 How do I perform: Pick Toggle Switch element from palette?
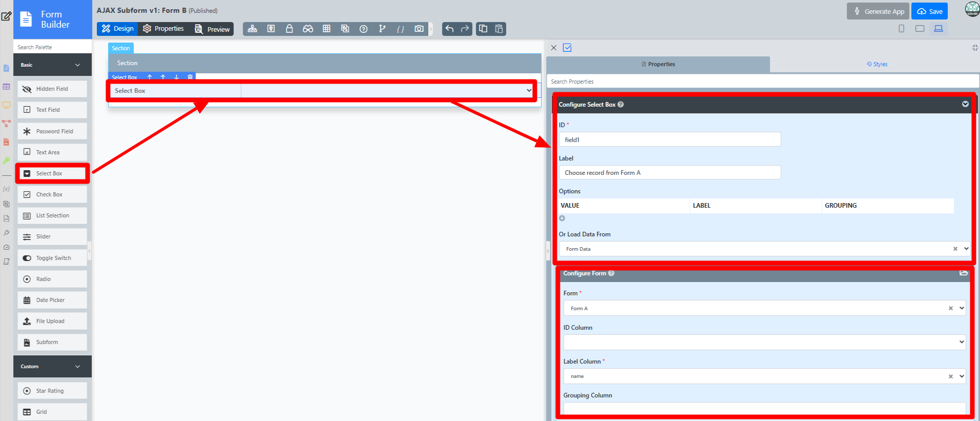(52, 258)
